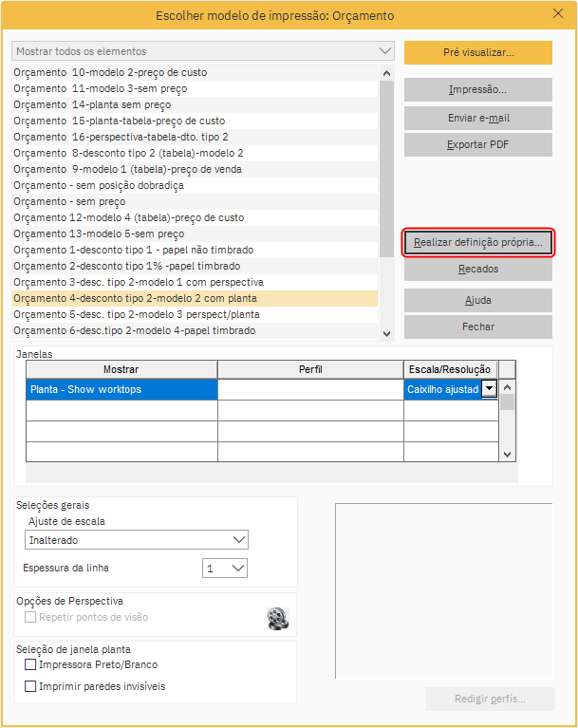The height and width of the screenshot is (728, 578).
Task: Click the up arrow of the model list scrollbar
Action: [386, 73]
